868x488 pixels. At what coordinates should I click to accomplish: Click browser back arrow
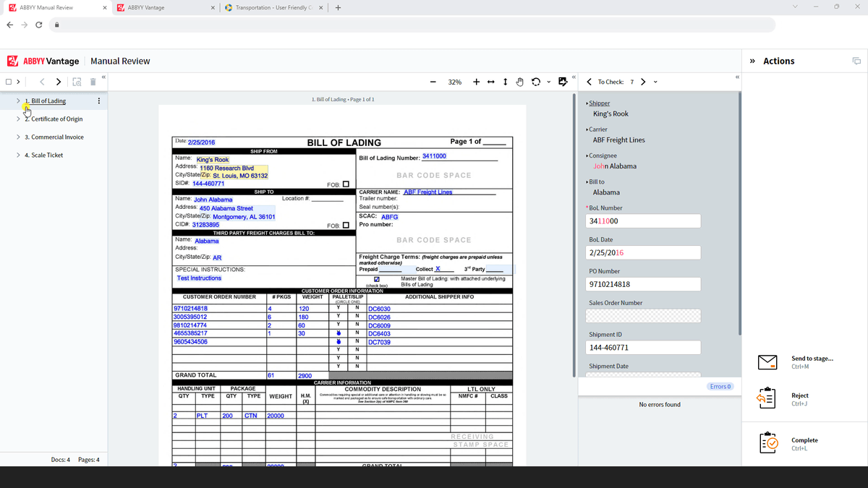pos(9,25)
